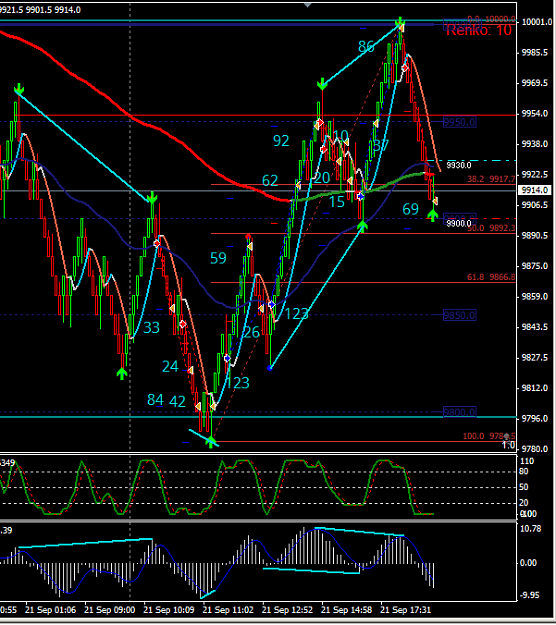Click the 9812.0 price axis label
The height and width of the screenshot is (625, 556).
pos(534,388)
